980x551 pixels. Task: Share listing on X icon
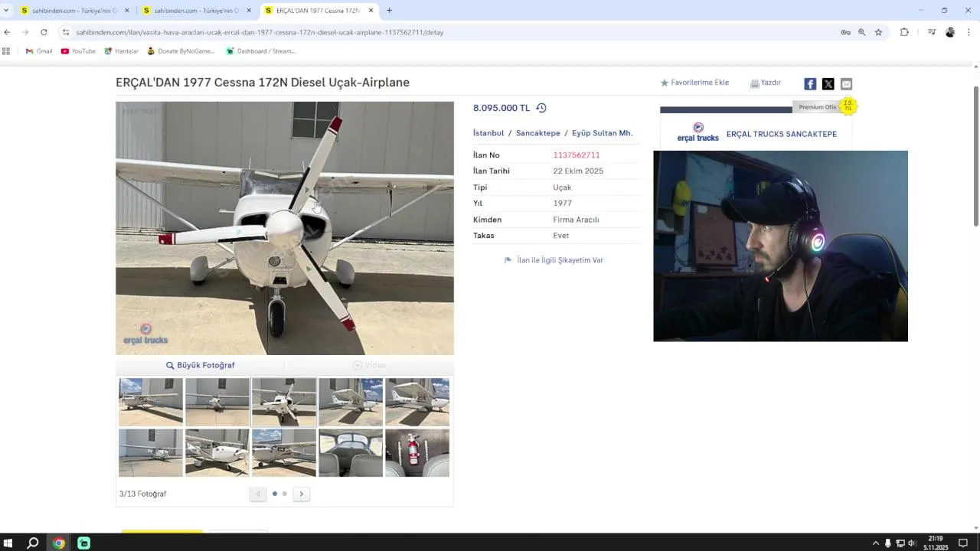(x=828, y=84)
